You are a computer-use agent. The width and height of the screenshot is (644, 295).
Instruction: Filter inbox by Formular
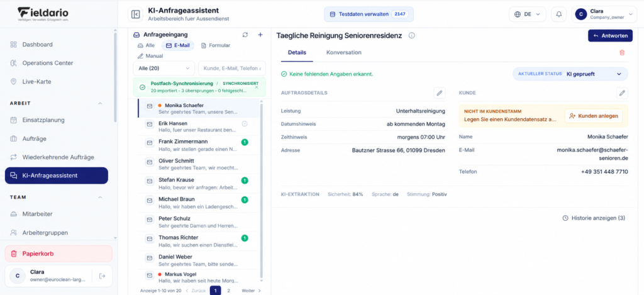tap(215, 45)
